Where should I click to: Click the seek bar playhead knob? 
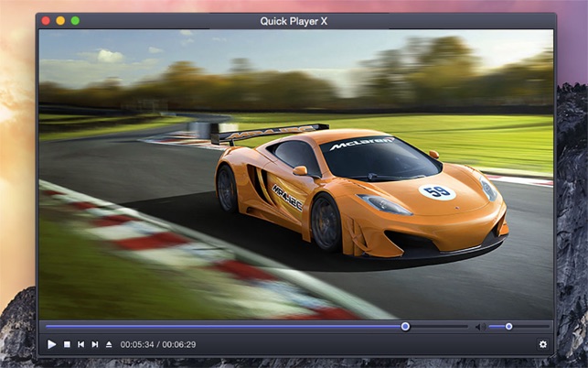405,326
